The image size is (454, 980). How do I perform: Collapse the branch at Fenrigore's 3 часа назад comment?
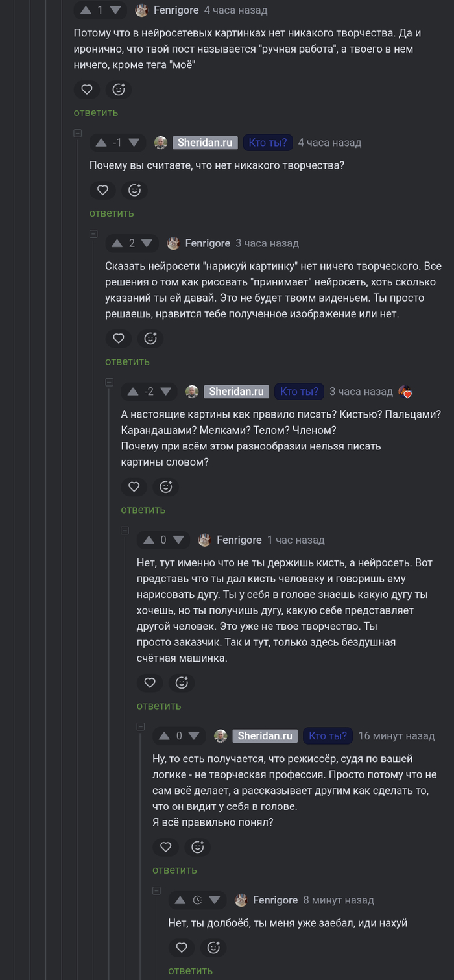[x=93, y=234]
